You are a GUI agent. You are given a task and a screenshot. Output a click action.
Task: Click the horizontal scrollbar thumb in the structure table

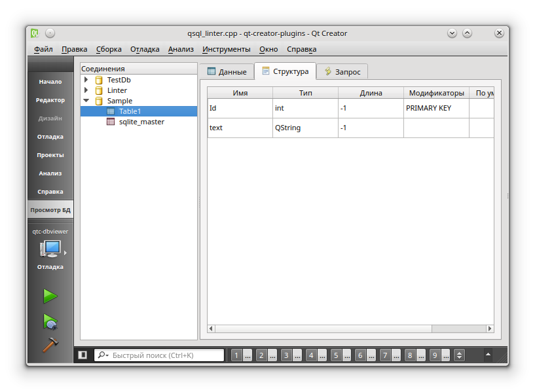pos(323,329)
